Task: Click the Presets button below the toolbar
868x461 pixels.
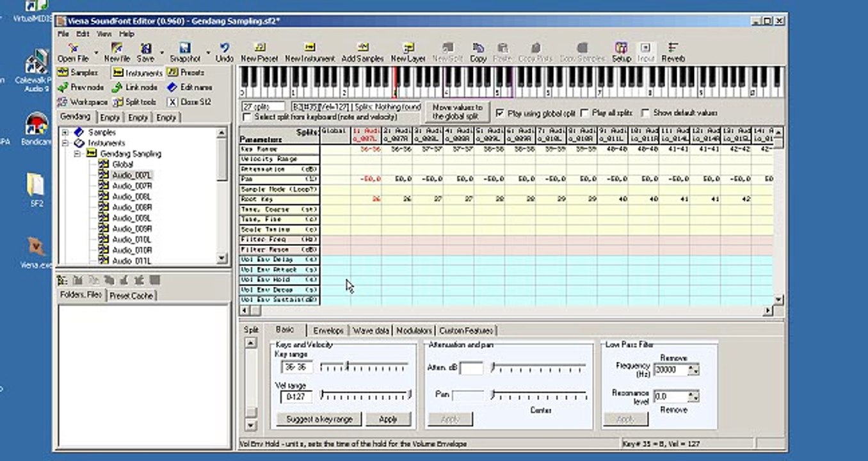Action: click(x=186, y=72)
